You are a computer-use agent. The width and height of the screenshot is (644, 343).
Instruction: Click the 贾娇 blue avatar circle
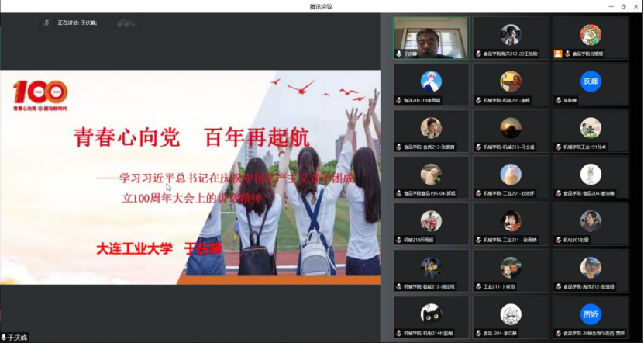(591, 314)
